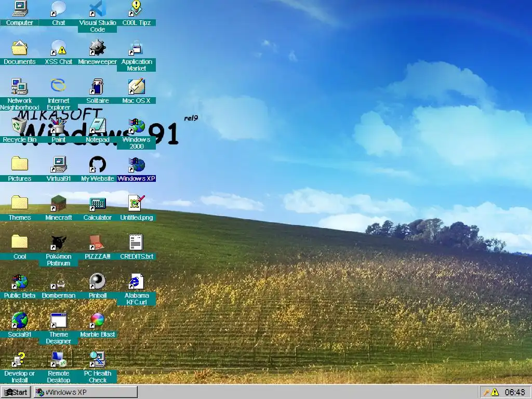The image size is (532, 399).
Task: Click the warning icon in system tray
Action: (x=495, y=392)
